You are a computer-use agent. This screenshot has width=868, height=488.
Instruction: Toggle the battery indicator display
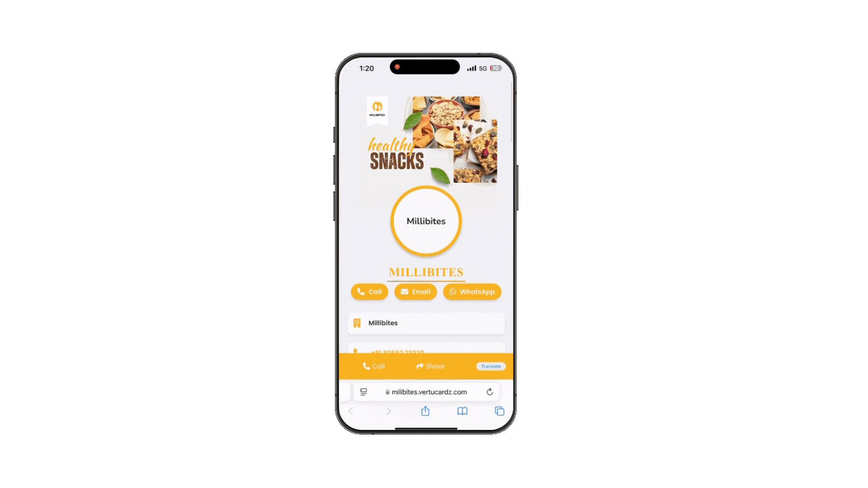click(x=495, y=68)
